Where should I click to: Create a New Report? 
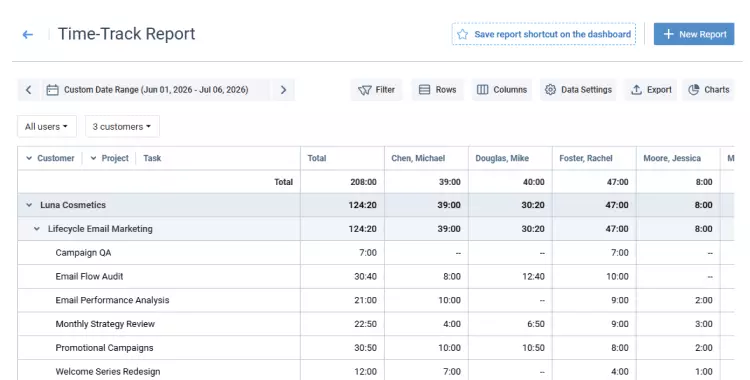pos(694,34)
